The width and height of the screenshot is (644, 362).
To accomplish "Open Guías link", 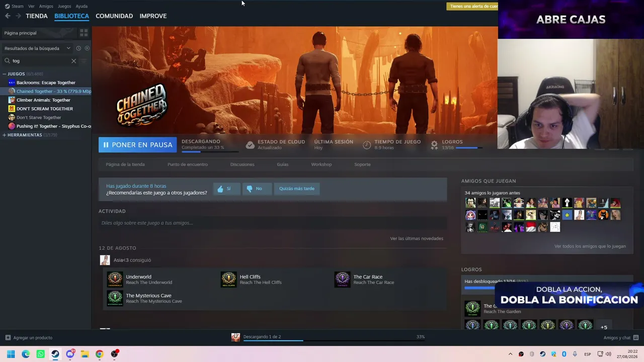I will (x=283, y=164).
